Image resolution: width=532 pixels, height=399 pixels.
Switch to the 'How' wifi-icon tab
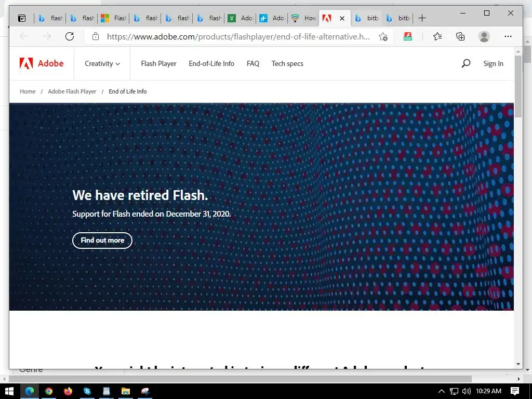304,18
